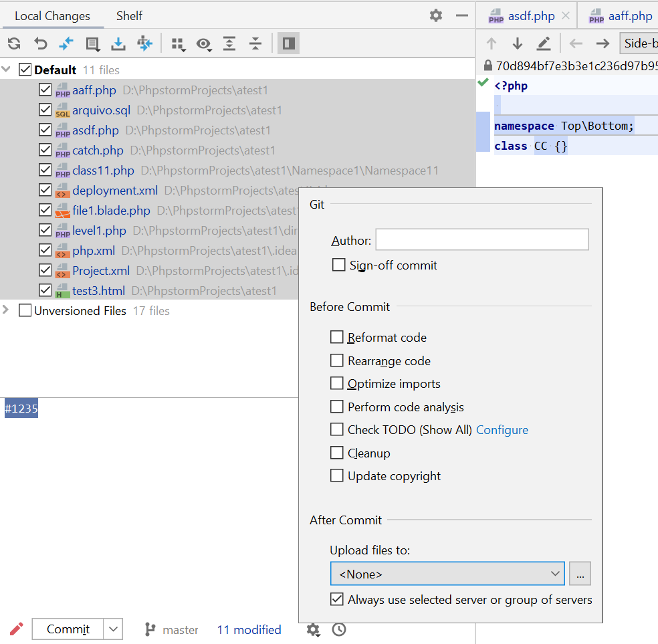Click the #1235 commit message text
This screenshot has width=658, height=644.
(x=21, y=408)
